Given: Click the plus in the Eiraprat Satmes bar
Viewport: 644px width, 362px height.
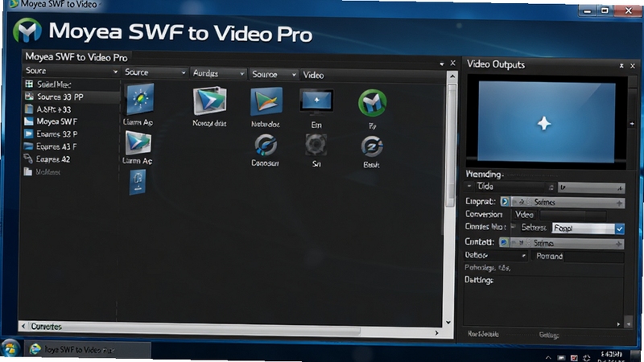Looking at the screenshot, I should [619, 203].
